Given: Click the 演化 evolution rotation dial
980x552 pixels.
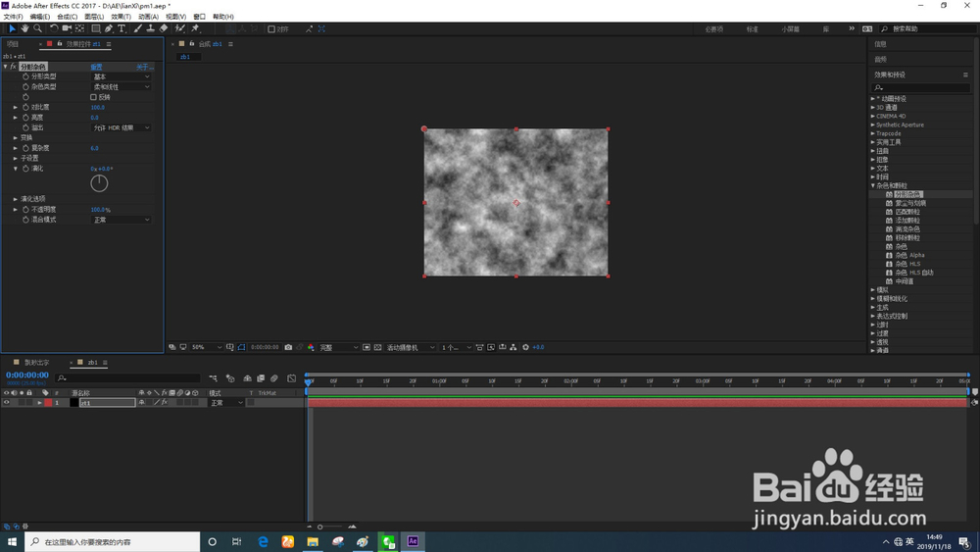Looking at the screenshot, I should pos(99,183).
